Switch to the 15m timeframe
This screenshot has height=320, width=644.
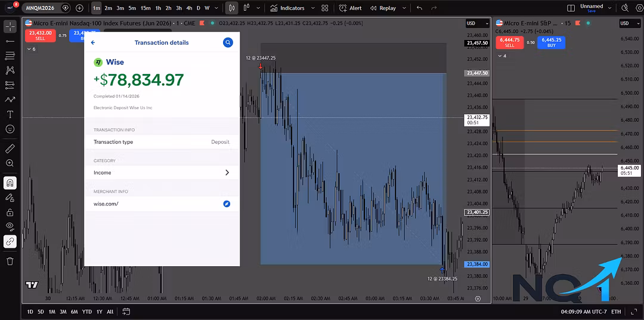click(145, 8)
